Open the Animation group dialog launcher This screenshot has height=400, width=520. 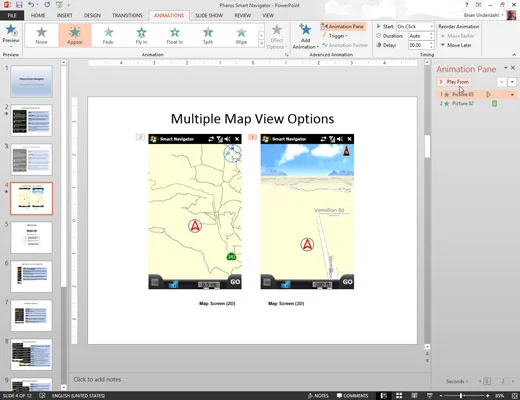click(x=286, y=55)
